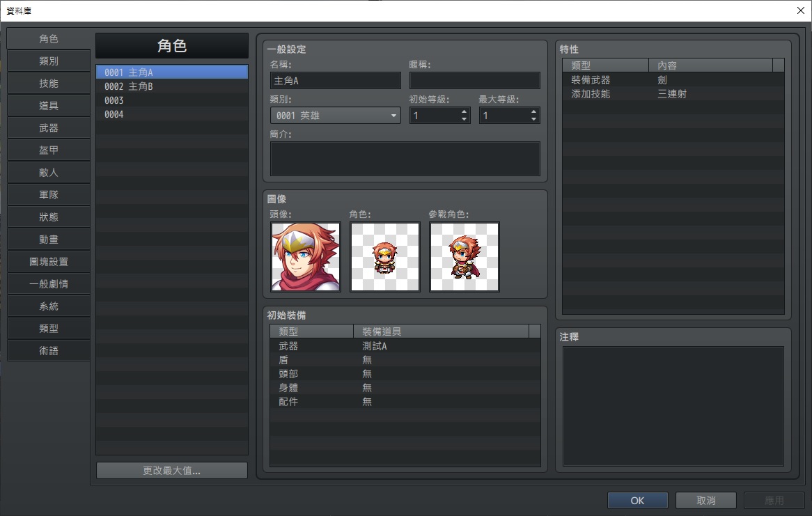The height and width of the screenshot is (516, 812).
Task: Select the empty 0003 actor entry
Action: [172, 100]
